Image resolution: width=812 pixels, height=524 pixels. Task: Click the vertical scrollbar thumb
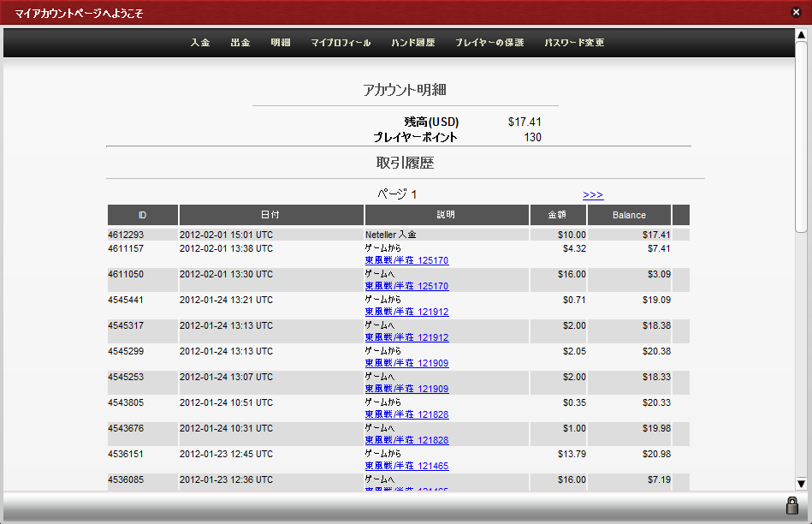point(801,137)
